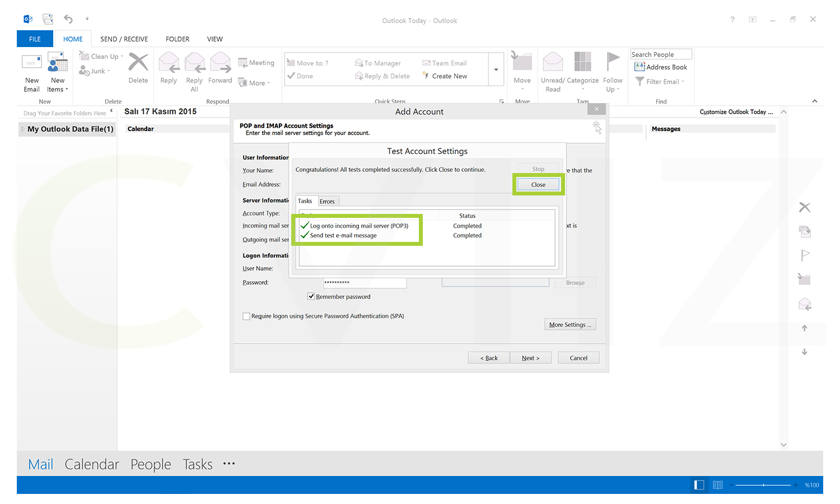This screenshot has height=504, width=840.
Task: Click Close in Test Account Settings
Action: 538,184
